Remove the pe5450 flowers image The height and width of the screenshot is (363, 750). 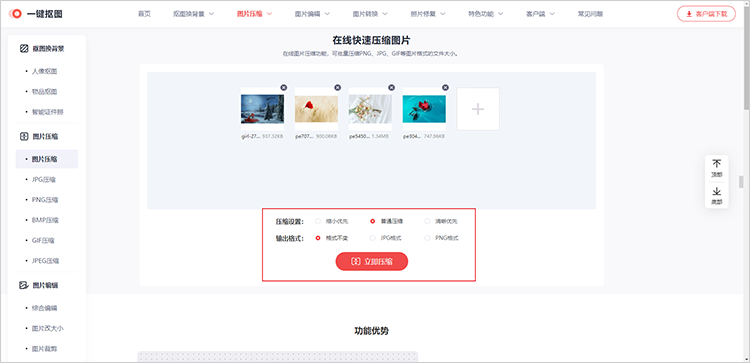[392, 88]
